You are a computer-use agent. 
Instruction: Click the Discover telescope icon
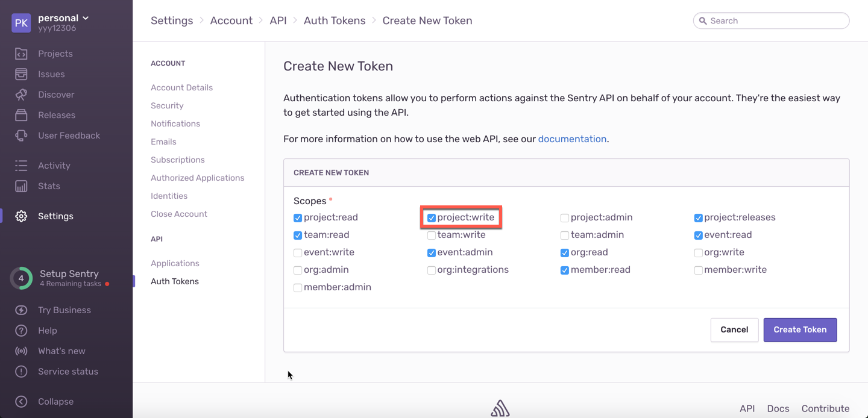[21, 95]
